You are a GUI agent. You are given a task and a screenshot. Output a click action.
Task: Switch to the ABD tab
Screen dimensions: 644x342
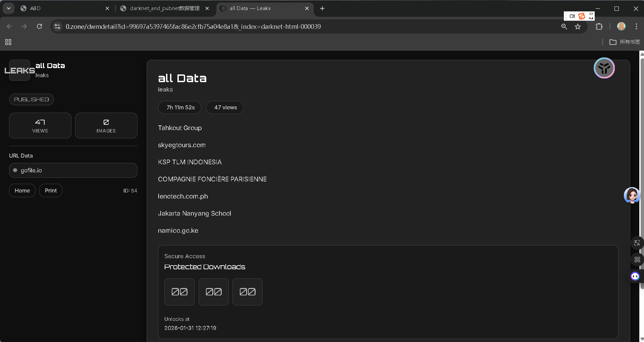(x=64, y=8)
